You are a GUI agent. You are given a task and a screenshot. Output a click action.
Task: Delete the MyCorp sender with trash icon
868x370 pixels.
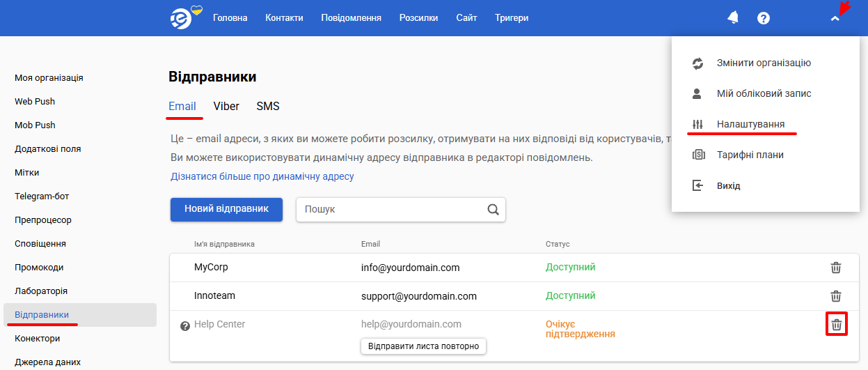pos(836,268)
